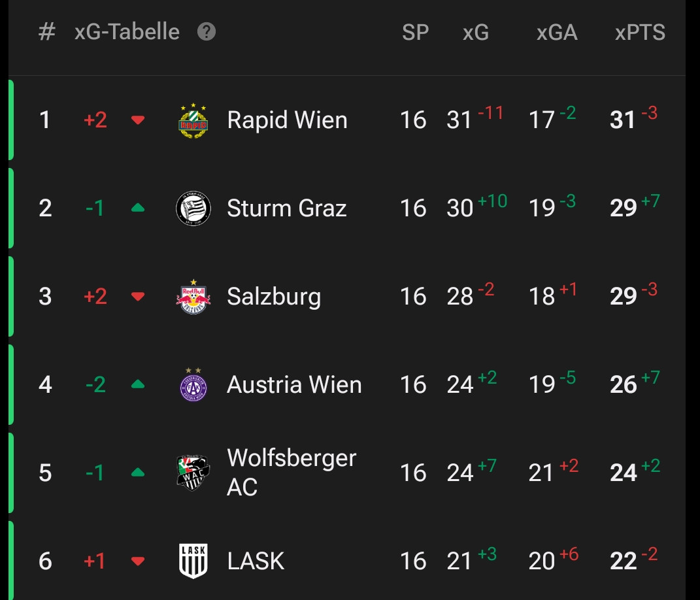Open the xG-Tabelle help question mark
This screenshot has width=700, height=600.
tap(207, 32)
